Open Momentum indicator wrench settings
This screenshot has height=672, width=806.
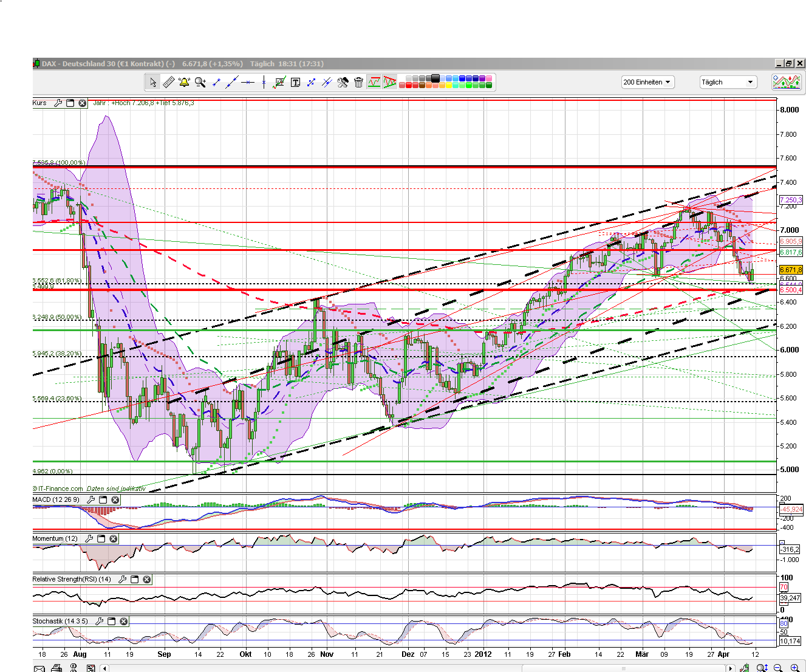coord(89,539)
